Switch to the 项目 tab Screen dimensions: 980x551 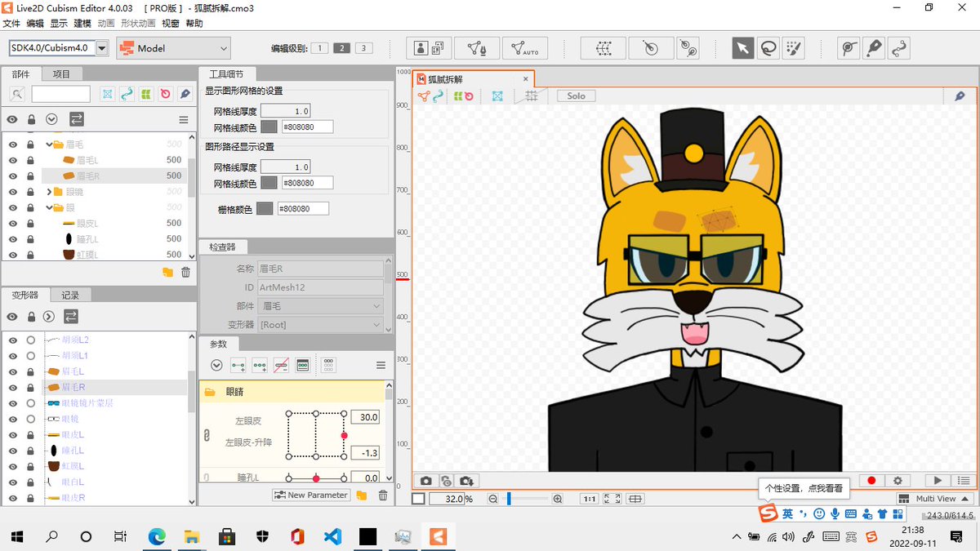(62, 74)
